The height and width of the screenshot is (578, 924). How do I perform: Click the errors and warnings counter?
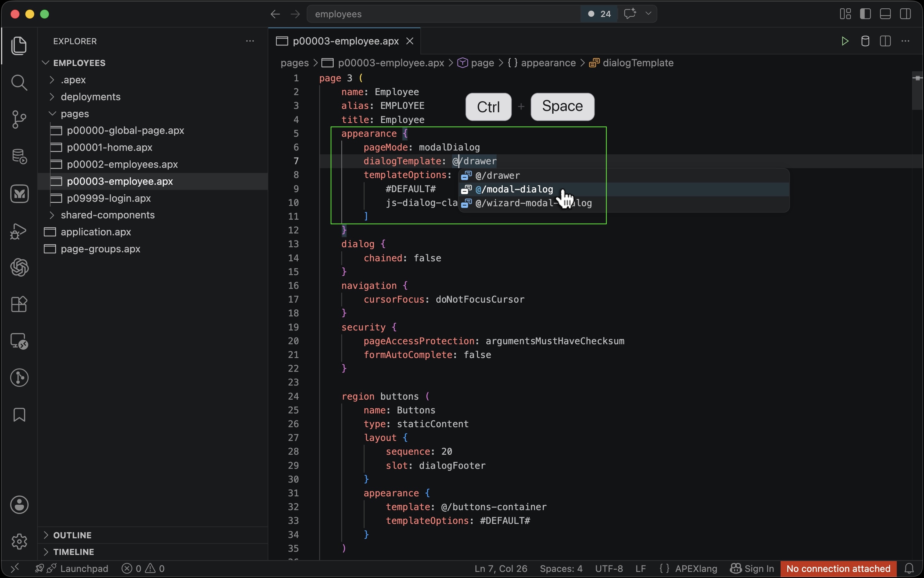pos(143,568)
